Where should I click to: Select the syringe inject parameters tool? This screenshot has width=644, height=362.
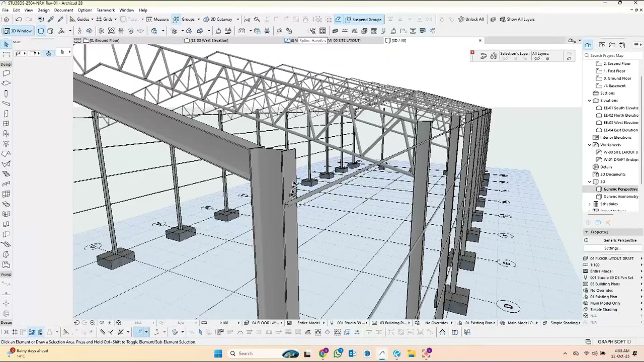(60, 19)
